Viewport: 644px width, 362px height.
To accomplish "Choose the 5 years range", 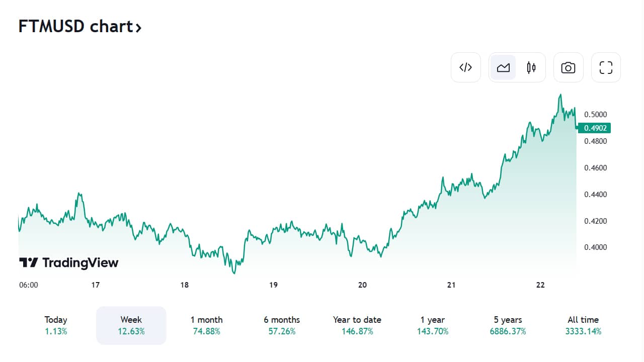I will pyautogui.click(x=508, y=325).
